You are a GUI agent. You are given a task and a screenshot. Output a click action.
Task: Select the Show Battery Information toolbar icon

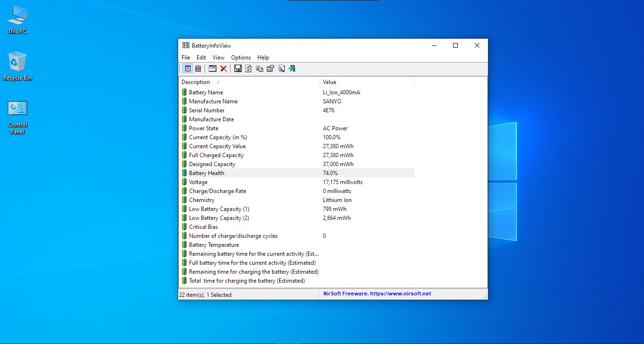click(x=188, y=68)
